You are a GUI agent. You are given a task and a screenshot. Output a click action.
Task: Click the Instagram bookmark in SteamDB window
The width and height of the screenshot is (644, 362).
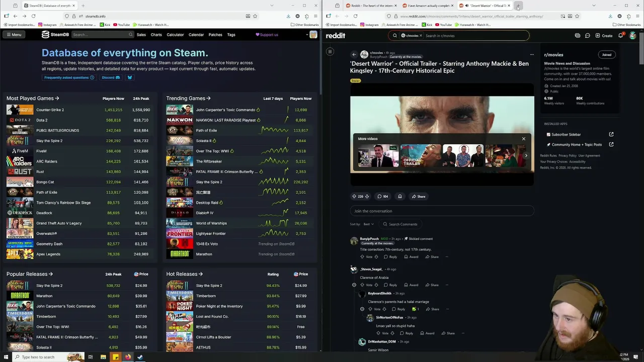click(x=47, y=25)
